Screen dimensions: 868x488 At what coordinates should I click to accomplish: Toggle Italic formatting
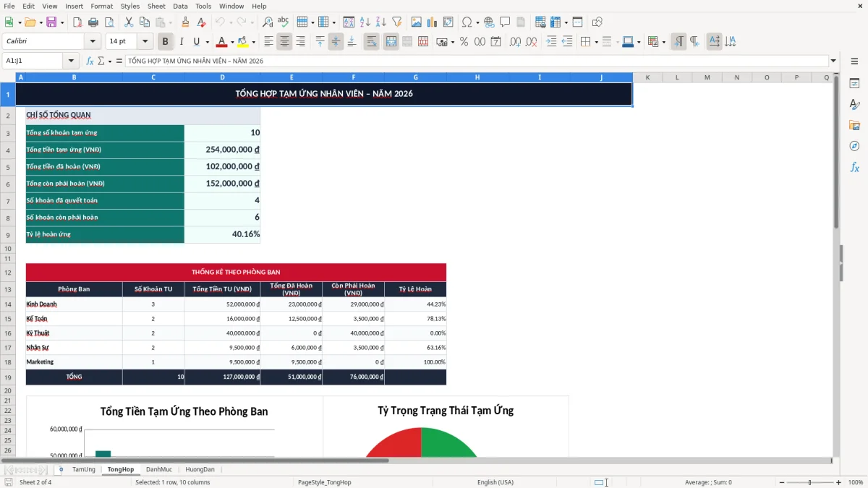pyautogui.click(x=181, y=42)
